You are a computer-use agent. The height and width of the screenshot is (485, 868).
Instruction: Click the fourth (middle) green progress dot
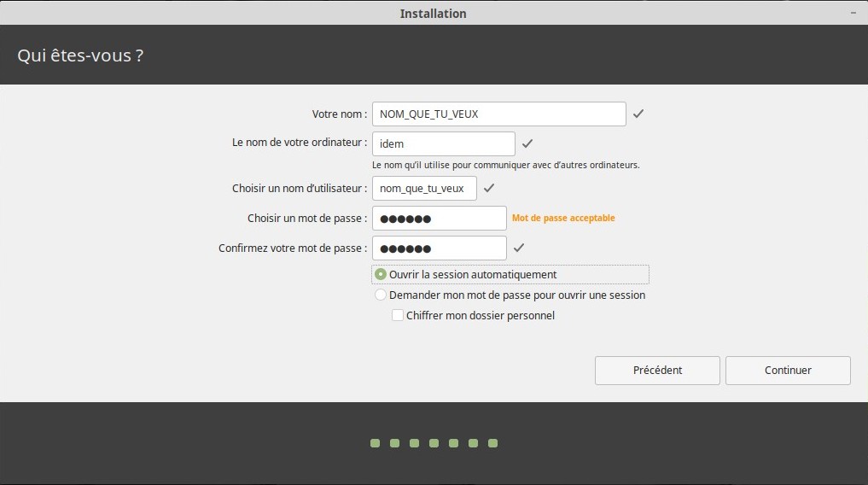pyautogui.click(x=434, y=443)
